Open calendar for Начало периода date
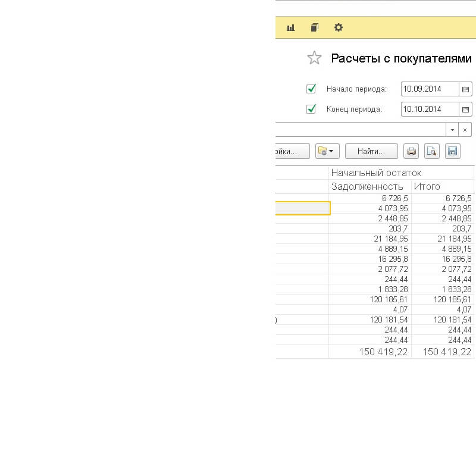This screenshot has height=476, width=476. 465,89
